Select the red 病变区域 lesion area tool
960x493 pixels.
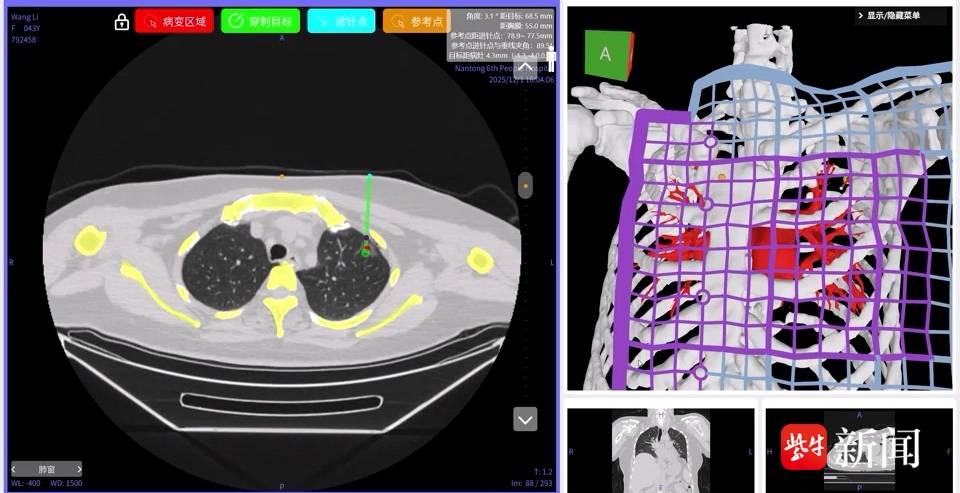(x=175, y=21)
